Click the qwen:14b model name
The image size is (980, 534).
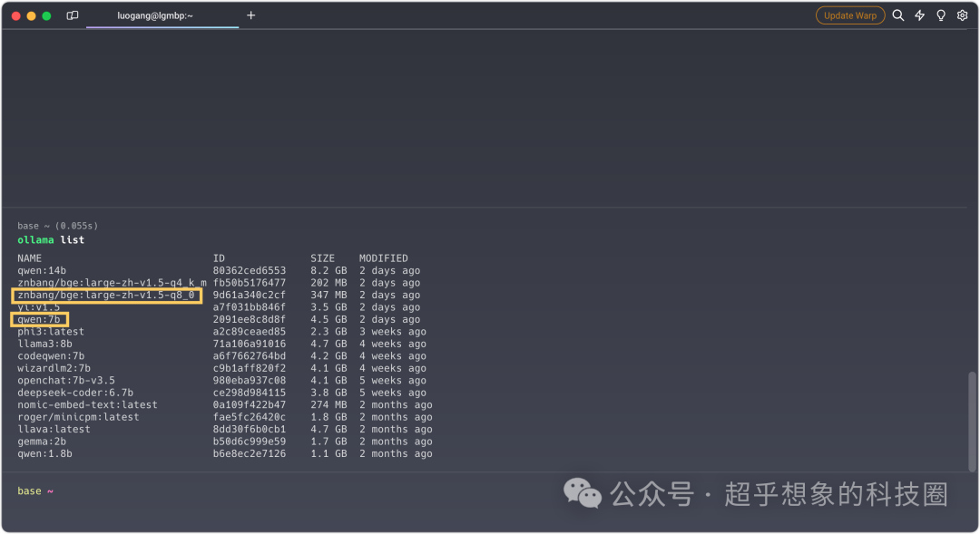[x=42, y=270]
